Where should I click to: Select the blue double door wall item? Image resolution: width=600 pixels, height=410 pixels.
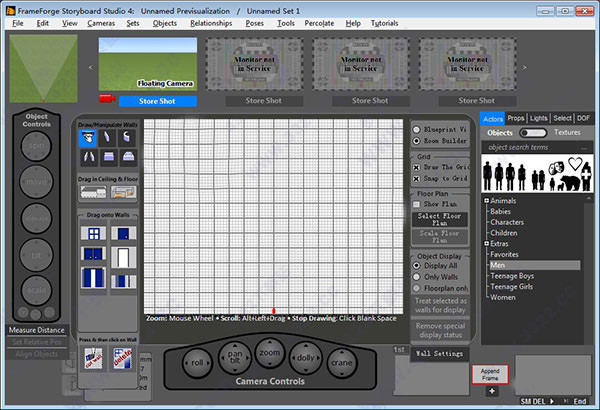[93, 254]
